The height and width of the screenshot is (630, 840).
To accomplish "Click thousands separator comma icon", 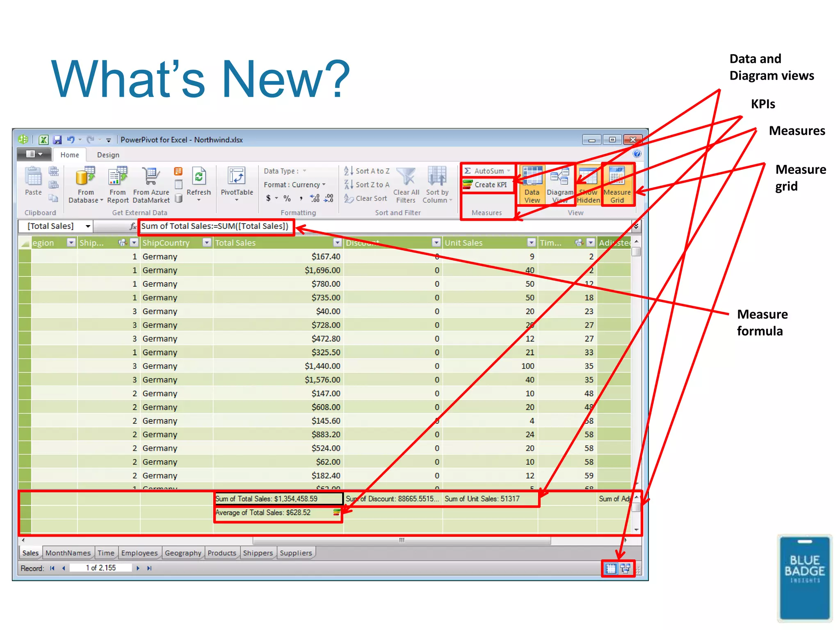I will [301, 199].
